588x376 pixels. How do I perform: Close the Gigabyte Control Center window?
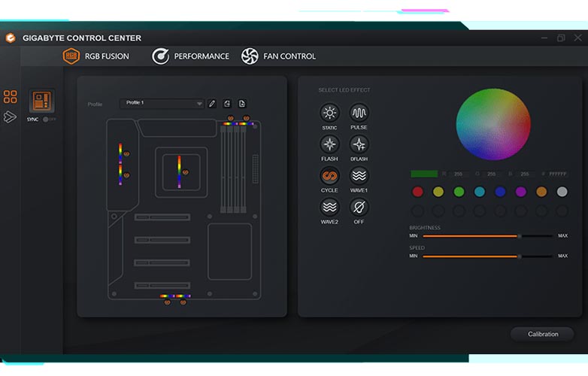tap(578, 38)
